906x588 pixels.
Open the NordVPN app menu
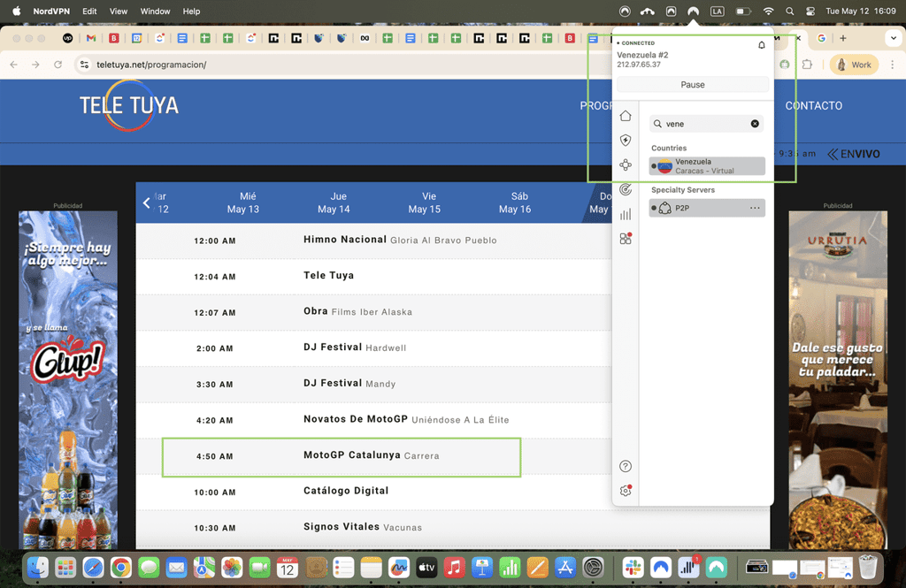click(51, 11)
